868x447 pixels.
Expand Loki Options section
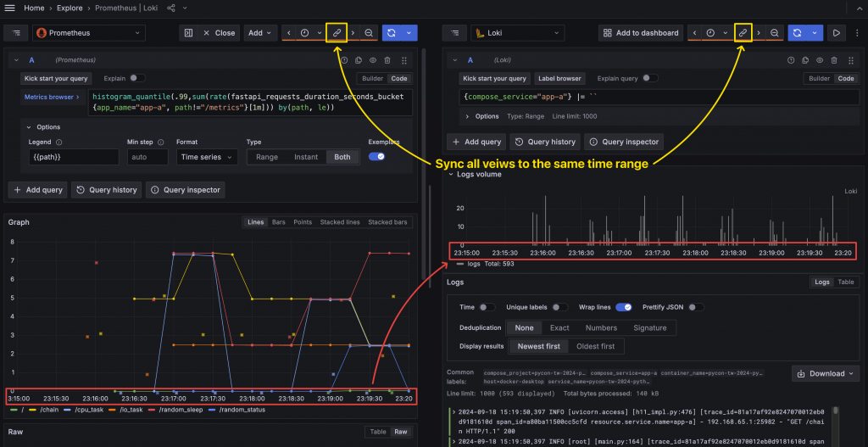click(x=482, y=116)
